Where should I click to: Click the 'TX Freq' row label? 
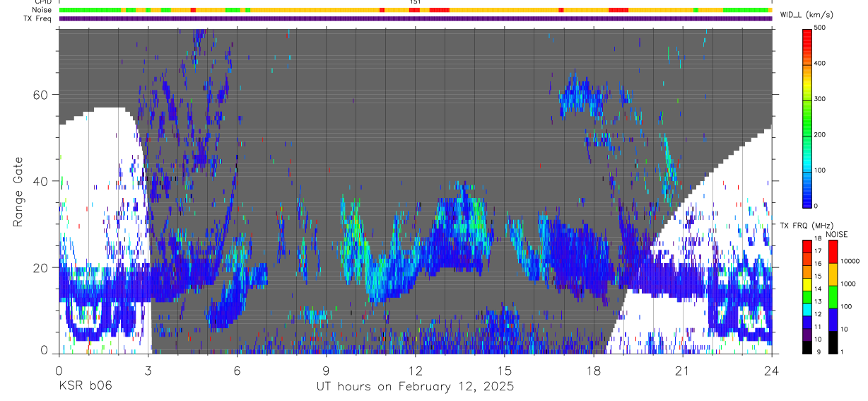pyautogui.click(x=38, y=18)
